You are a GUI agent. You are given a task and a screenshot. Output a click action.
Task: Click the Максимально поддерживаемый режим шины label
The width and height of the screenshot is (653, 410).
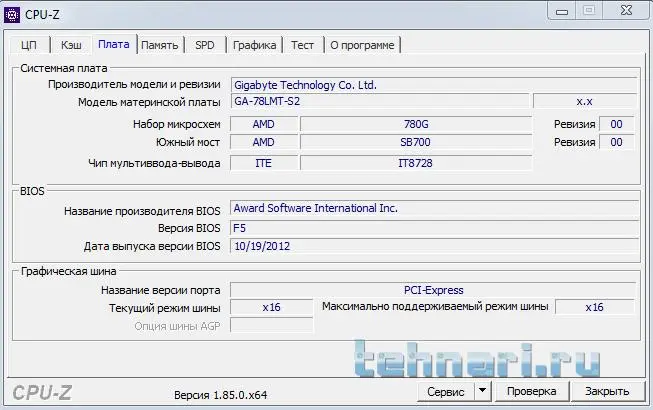435,306
